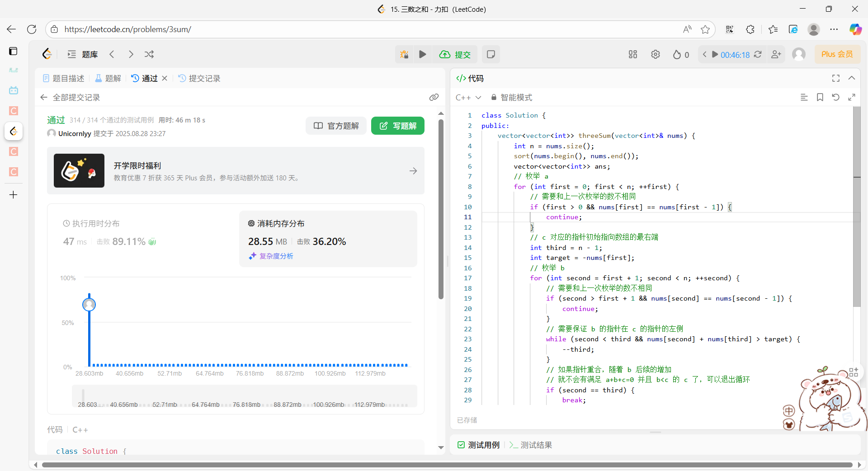Reset the timer refresh icon
This screenshot has height=471, width=868.
[x=758, y=54]
